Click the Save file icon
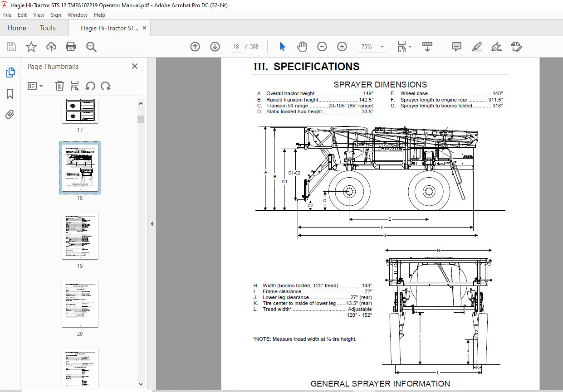 pos(11,47)
